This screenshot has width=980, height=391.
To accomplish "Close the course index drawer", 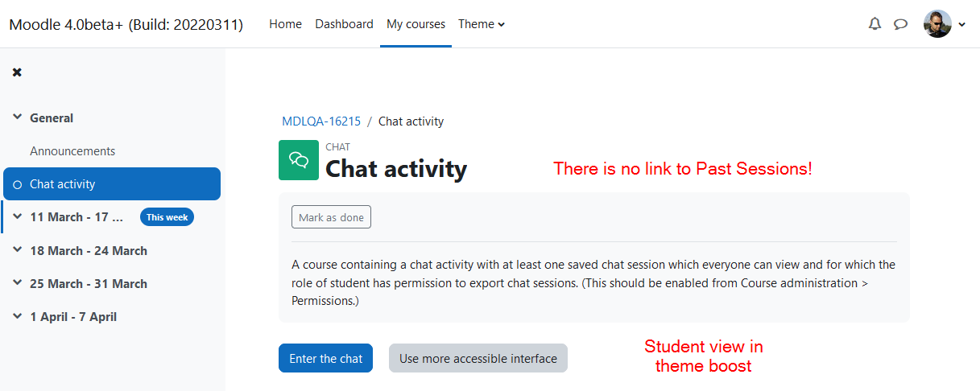I will tap(17, 72).
